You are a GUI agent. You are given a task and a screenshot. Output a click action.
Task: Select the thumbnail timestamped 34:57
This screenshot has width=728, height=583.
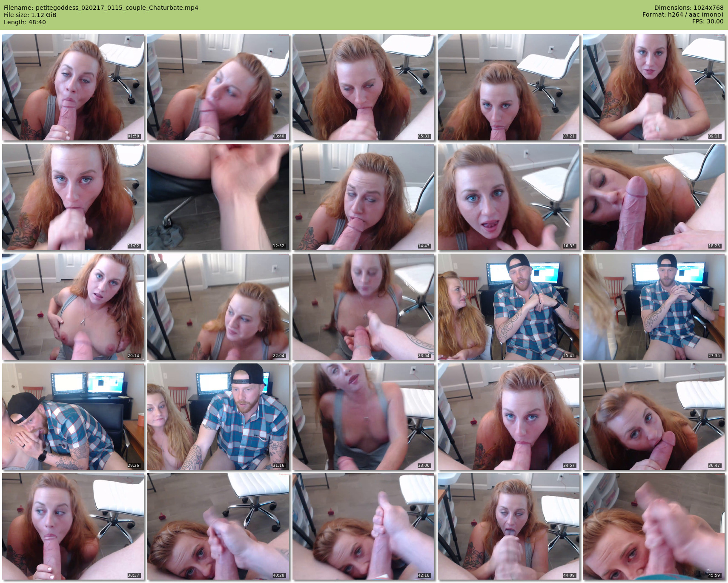509,417
